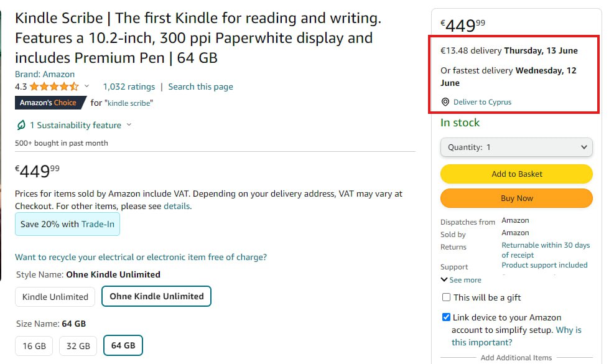The height and width of the screenshot is (364, 614).
Task: Choose the 32 GB size option
Action: pyautogui.click(x=78, y=346)
